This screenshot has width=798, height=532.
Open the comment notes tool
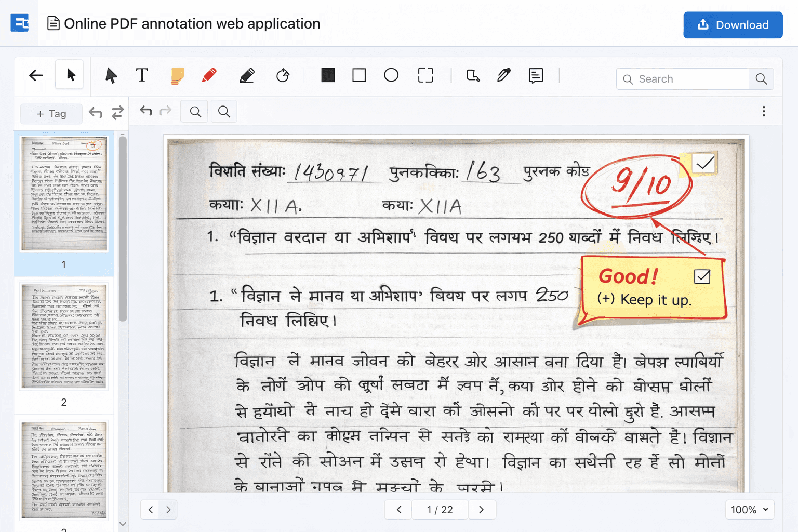536,76
